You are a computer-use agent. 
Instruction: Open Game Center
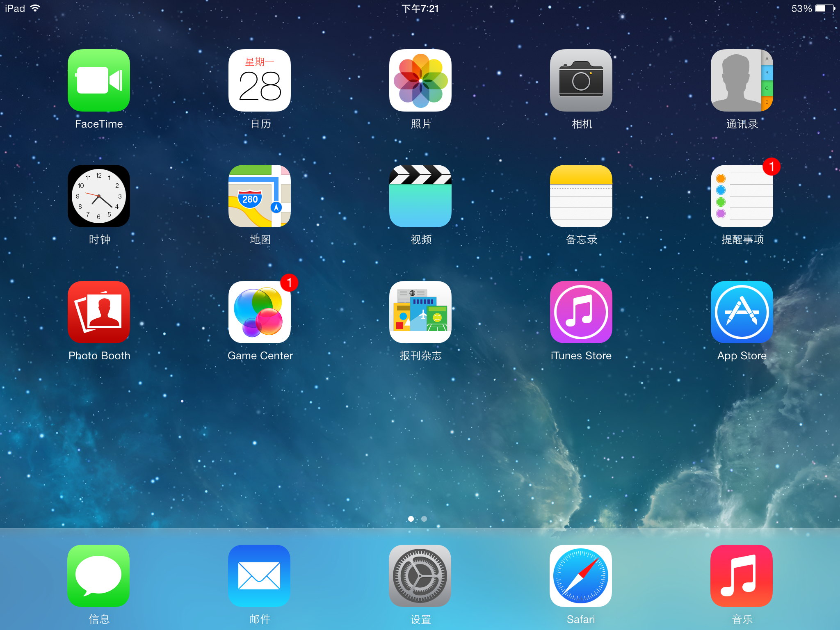[260, 312]
